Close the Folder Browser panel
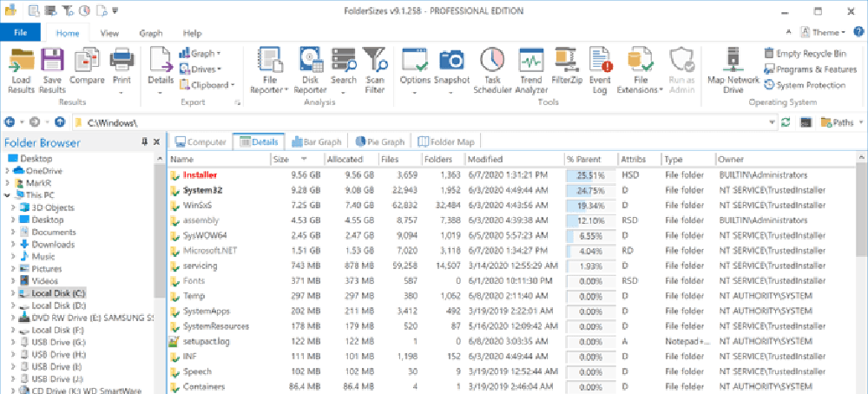The height and width of the screenshot is (394, 868). pyautogui.click(x=156, y=142)
